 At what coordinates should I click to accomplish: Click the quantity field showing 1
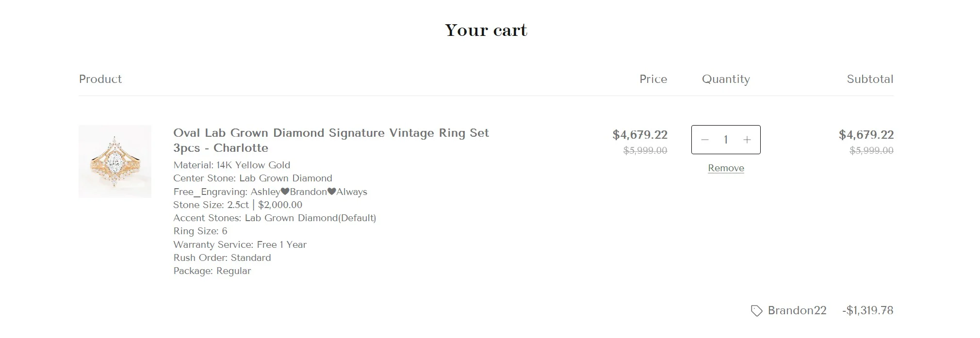[x=726, y=140]
